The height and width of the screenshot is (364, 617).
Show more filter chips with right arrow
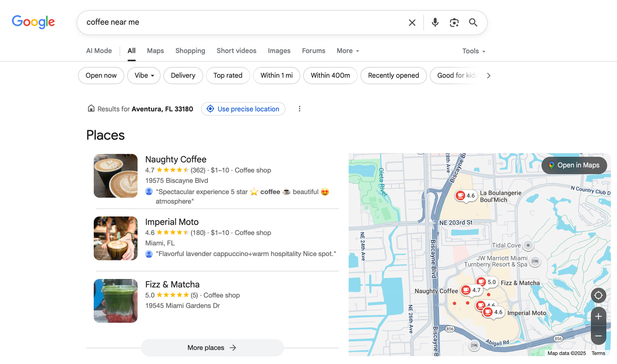click(489, 76)
